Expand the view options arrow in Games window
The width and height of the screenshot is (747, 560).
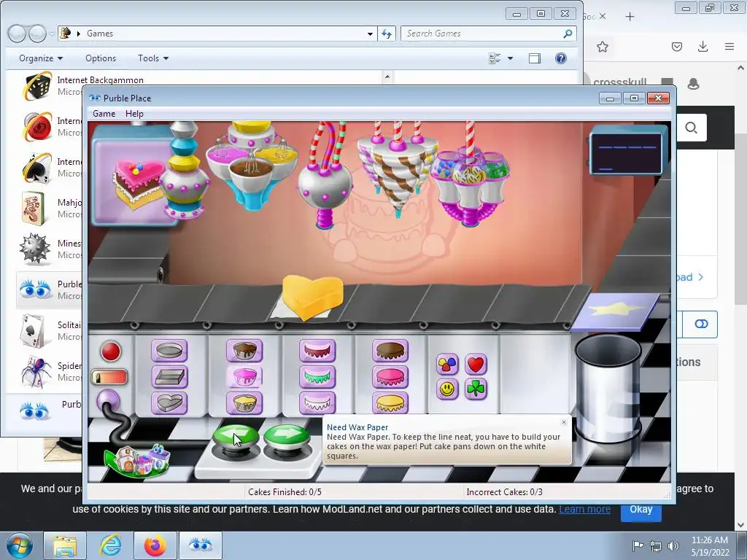point(510,58)
